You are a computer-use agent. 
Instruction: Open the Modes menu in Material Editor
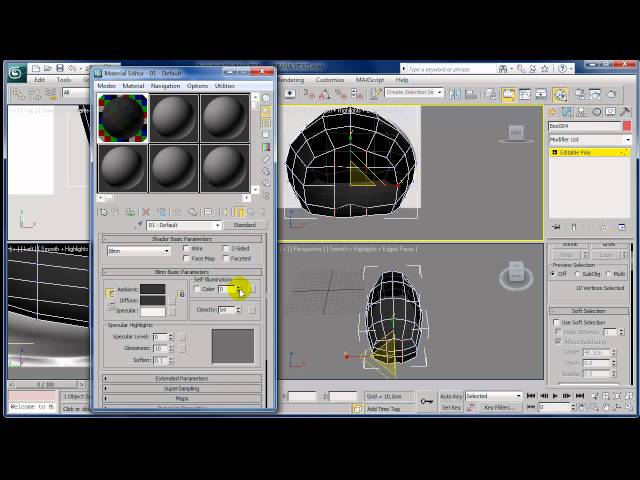(106, 86)
